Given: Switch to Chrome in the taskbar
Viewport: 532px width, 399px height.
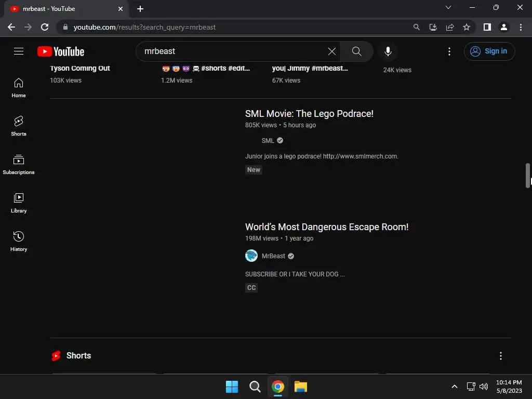Looking at the screenshot, I should click(278, 387).
